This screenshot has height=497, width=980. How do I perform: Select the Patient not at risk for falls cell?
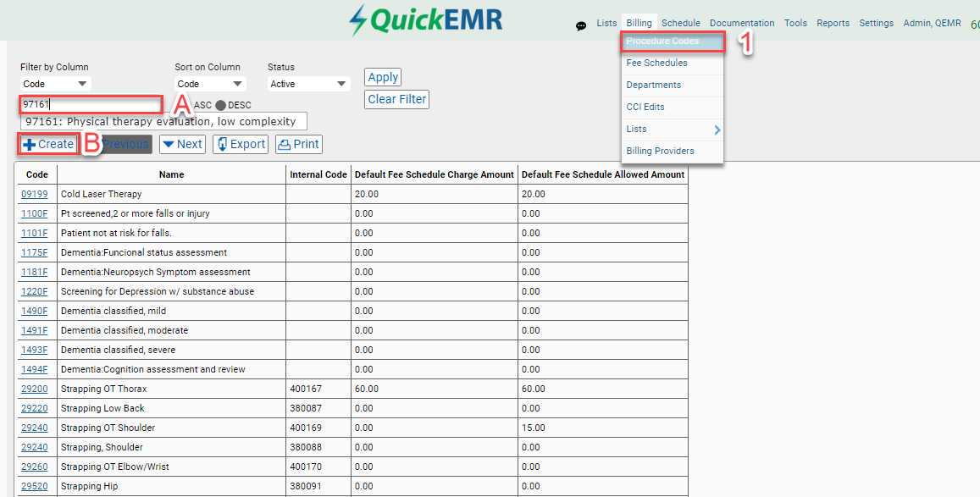[x=171, y=233]
